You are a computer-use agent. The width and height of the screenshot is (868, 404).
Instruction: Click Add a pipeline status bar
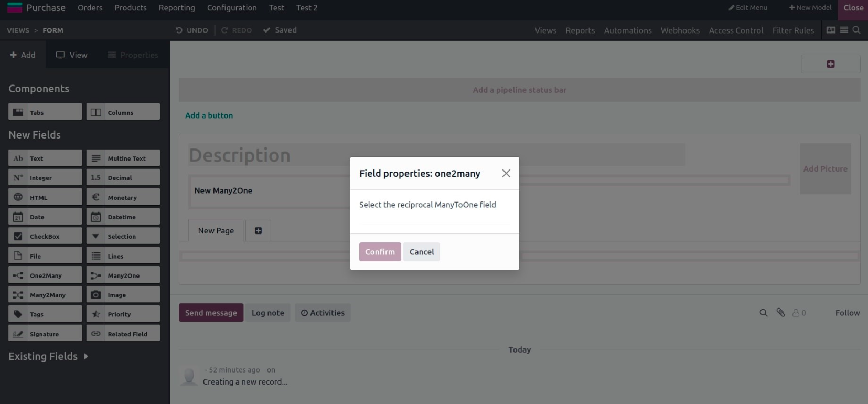tap(520, 90)
